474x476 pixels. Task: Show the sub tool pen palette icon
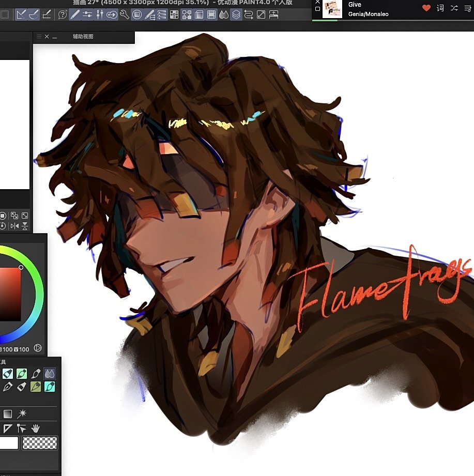pyautogui.click(x=75, y=14)
